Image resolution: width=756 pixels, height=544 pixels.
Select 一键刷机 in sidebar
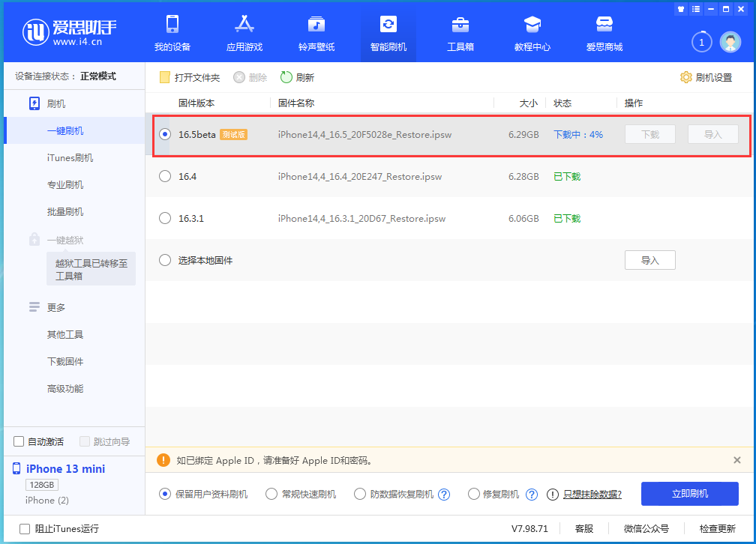pyautogui.click(x=65, y=130)
